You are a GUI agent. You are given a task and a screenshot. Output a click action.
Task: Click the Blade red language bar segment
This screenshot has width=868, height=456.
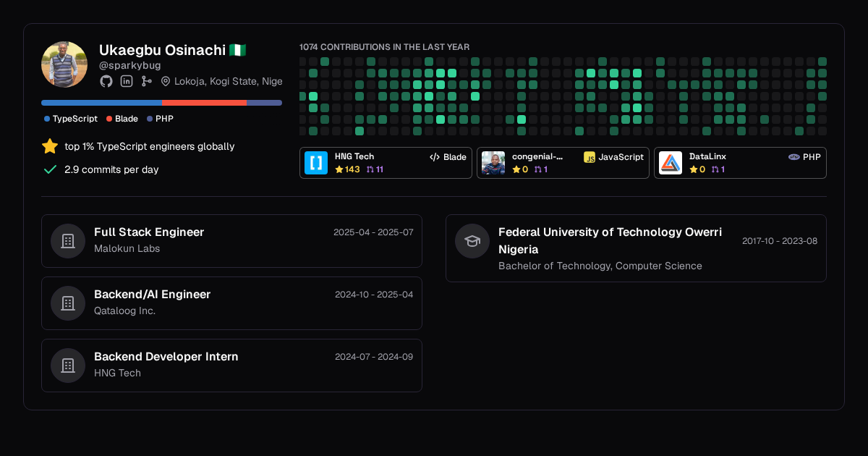point(204,103)
